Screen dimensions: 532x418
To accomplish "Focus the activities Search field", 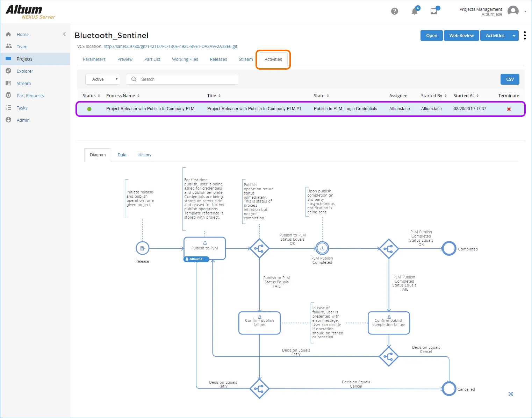I will click(x=182, y=79).
